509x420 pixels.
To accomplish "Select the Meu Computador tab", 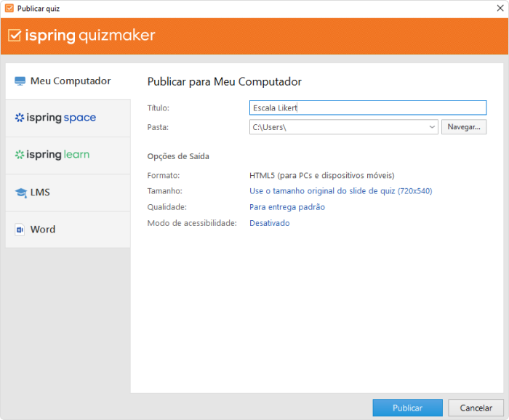I will (x=68, y=81).
